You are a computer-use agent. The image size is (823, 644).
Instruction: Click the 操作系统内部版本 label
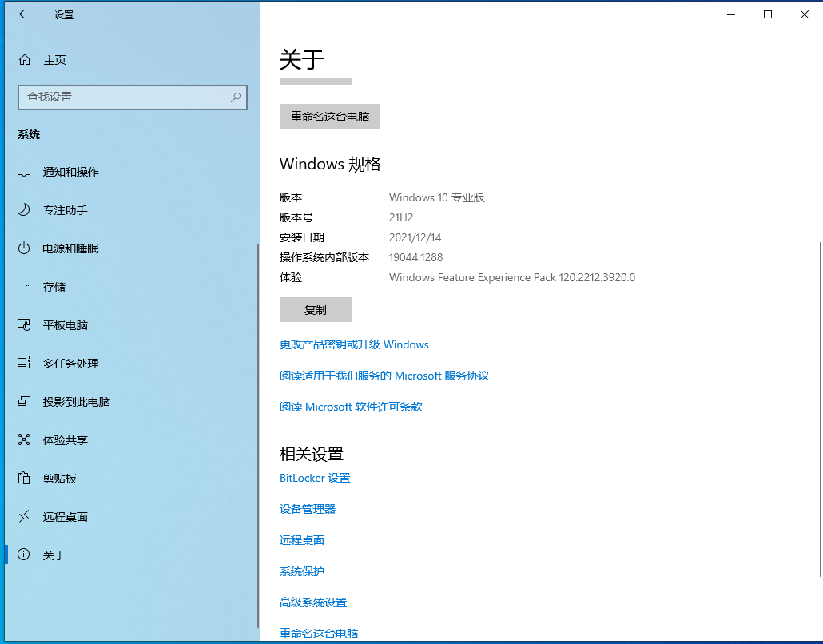pos(324,257)
